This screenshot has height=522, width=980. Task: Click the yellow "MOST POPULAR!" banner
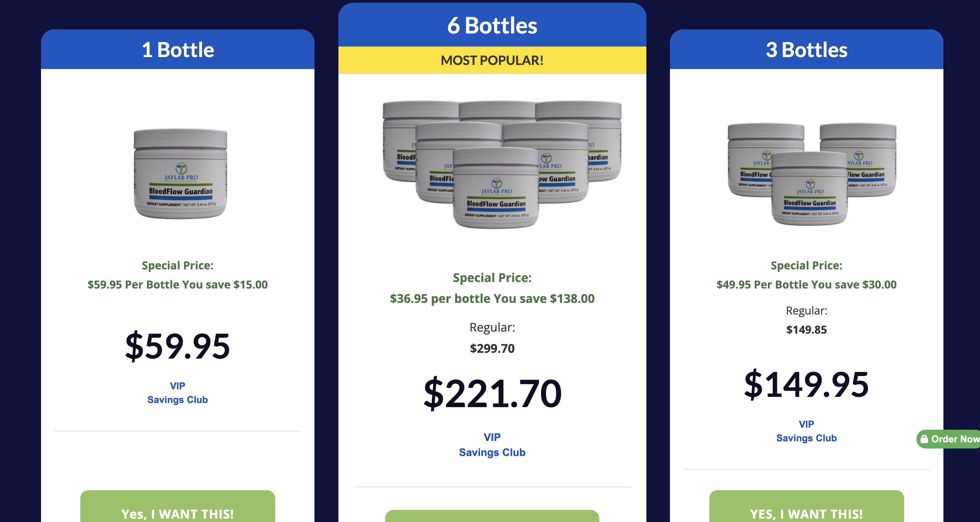tap(492, 60)
